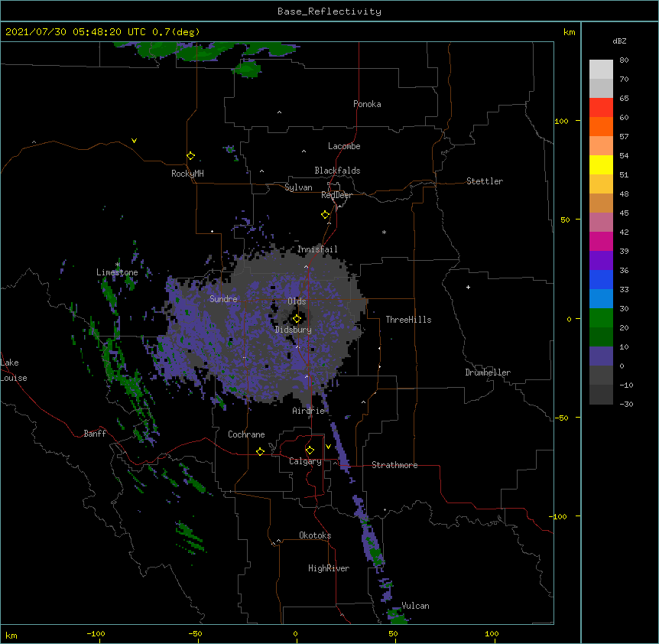659x644 pixels.
Task: Click the yellow V marker northwest of RockyMH
Action: point(134,141)
